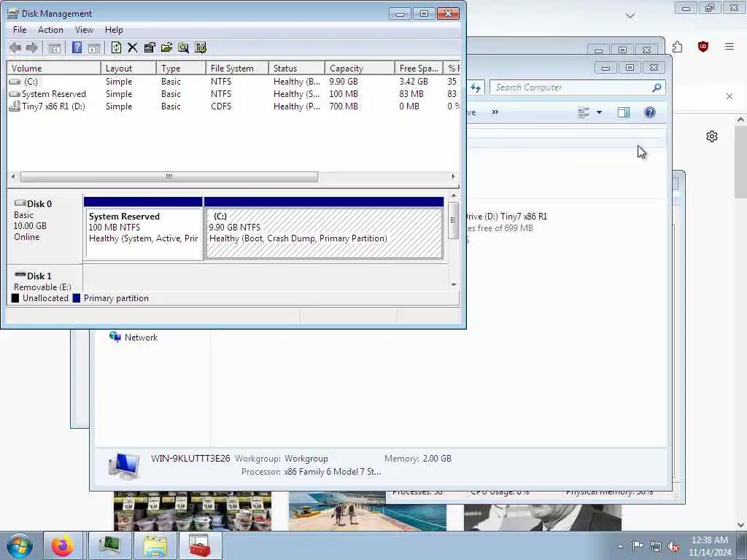Screen dimensions: 747x560
Task: Click the volume list horizontal scrollbar thumb
Action: tap(169, 176)
